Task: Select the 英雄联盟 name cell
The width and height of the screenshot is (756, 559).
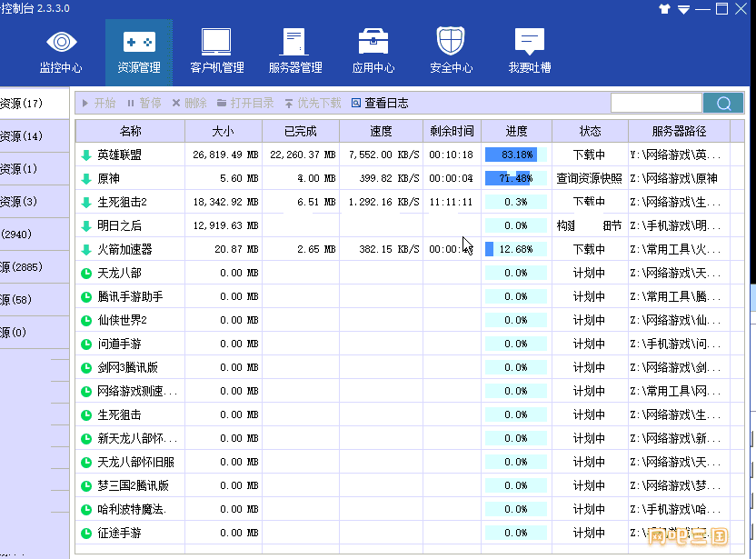Action: tap(120, 155)
